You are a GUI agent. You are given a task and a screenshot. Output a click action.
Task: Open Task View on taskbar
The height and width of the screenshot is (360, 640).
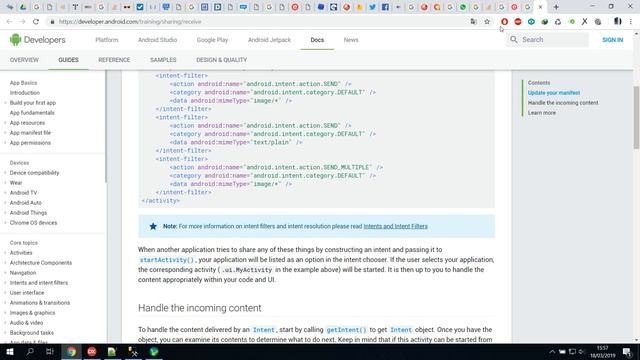[50, 352]
